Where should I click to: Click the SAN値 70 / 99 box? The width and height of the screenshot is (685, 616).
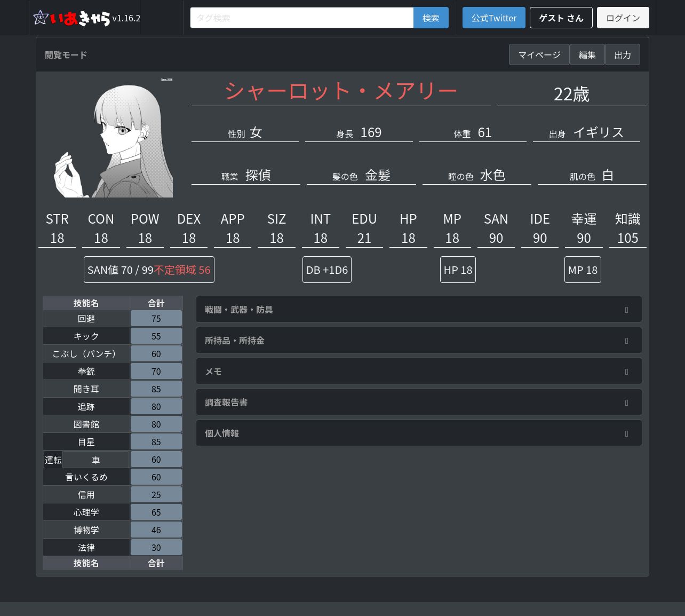149,270
